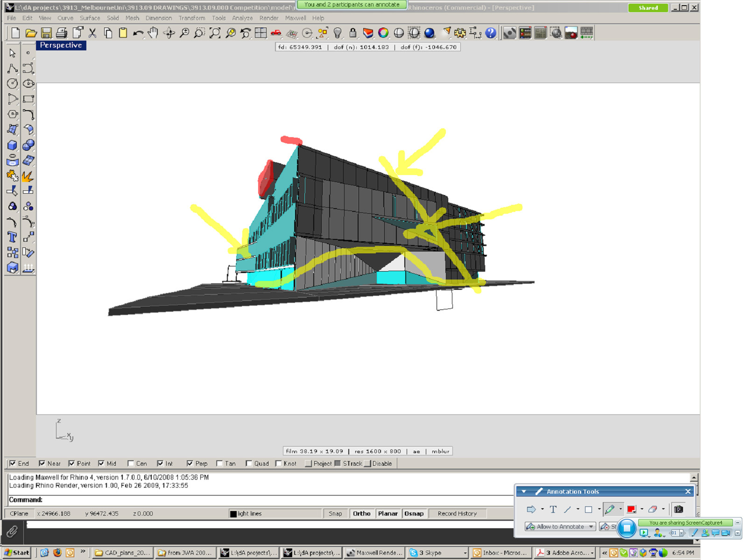
Task: Open the Render menu
Action: click(x=269, y=18)
